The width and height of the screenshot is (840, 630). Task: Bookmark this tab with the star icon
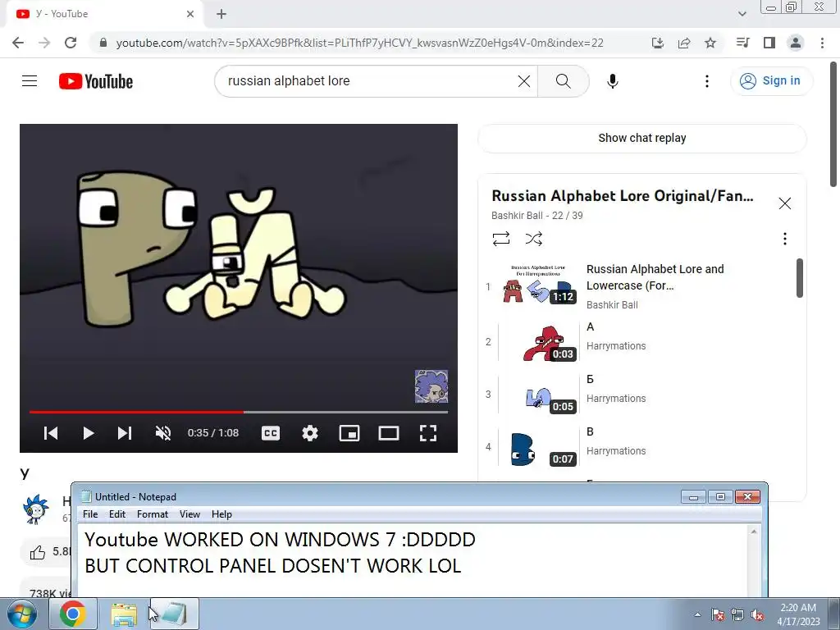point(710,43)
